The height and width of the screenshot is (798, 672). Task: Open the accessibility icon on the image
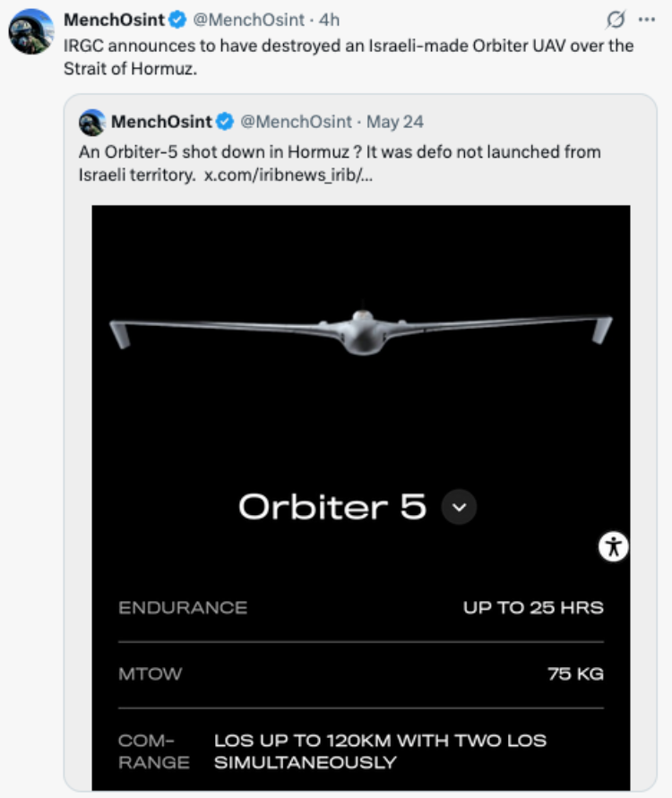614,547
